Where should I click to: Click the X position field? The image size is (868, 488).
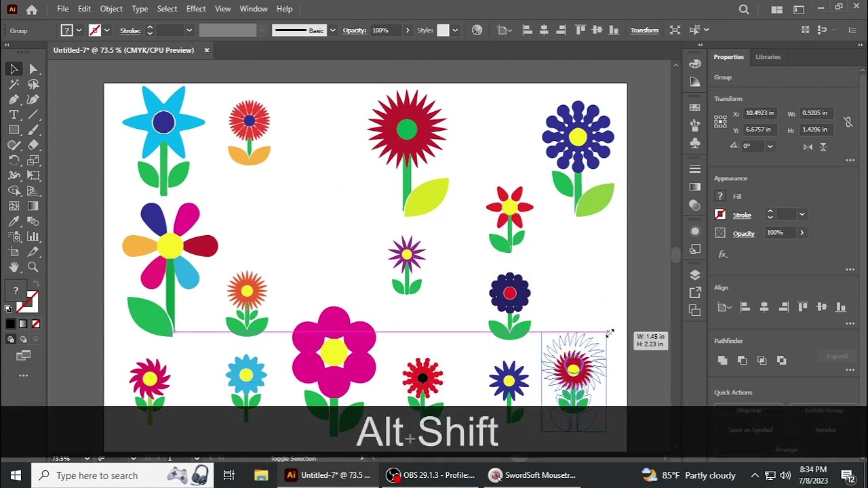tap(759, 113)
